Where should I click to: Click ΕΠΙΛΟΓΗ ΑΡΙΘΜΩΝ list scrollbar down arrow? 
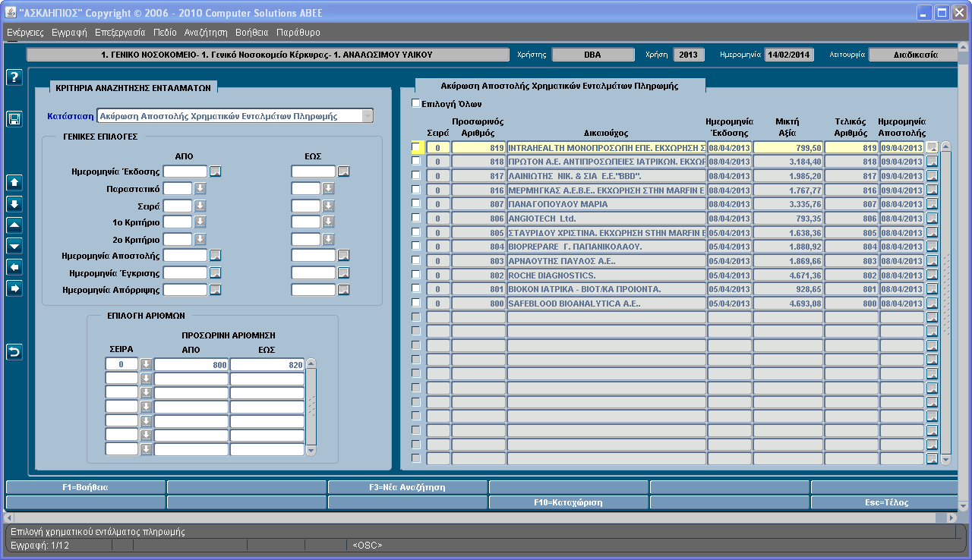pyautogui.click(x=311, y=450)
